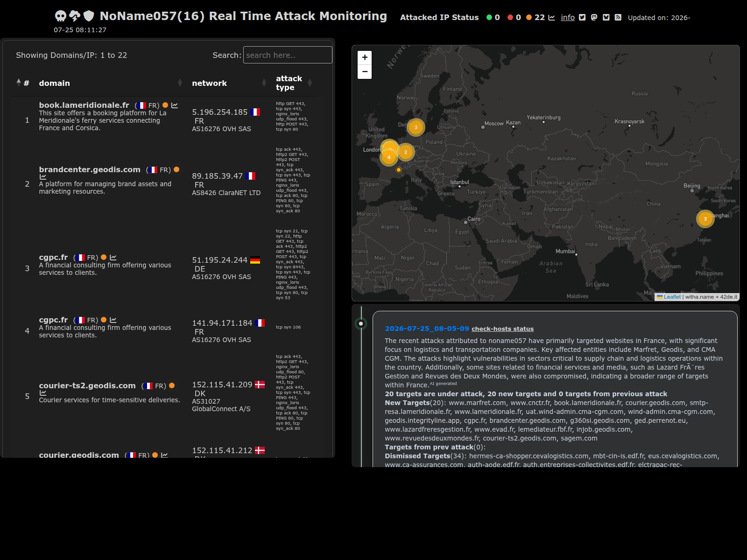Open the check-hosts status link

pyautogui.click(x=502, y=329)
